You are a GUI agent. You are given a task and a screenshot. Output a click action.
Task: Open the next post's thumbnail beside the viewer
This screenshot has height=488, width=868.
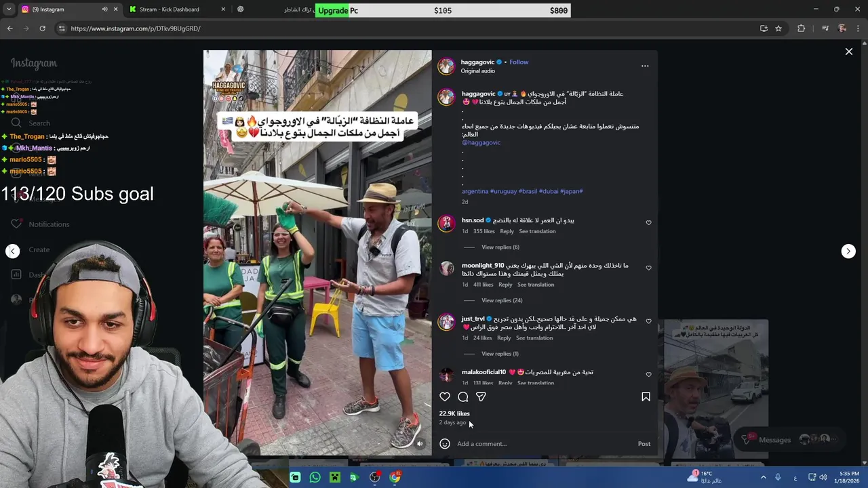[x=716, y=388]
